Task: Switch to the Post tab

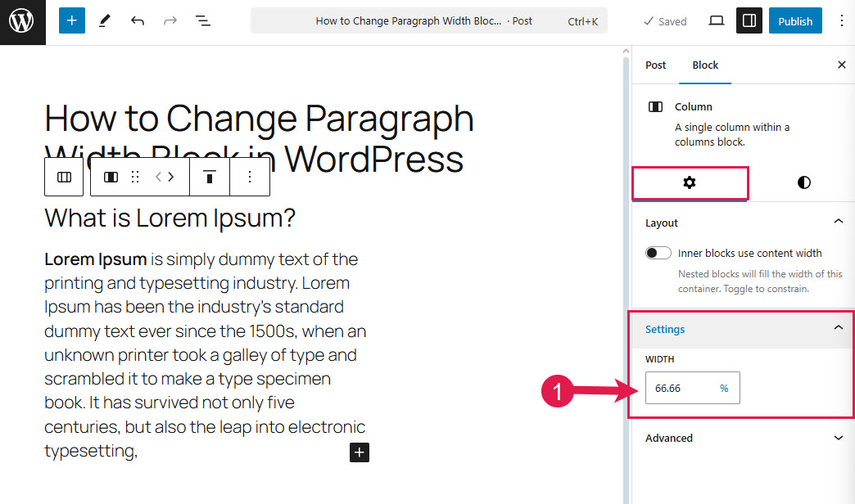Action: tap(655, 65)
